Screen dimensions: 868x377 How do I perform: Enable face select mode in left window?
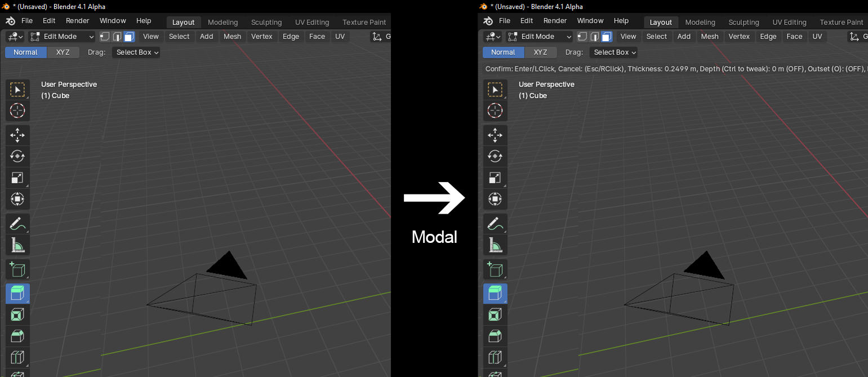coord(129,37)
